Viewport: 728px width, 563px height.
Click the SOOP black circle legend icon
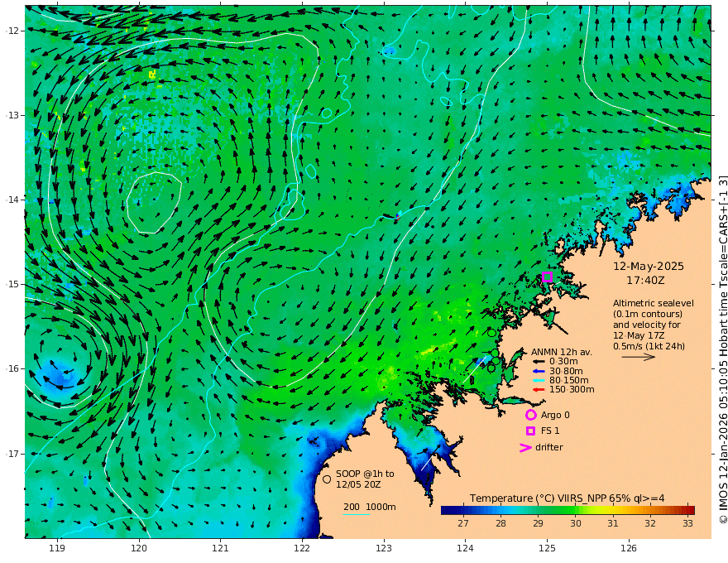[x=327, y=479]
